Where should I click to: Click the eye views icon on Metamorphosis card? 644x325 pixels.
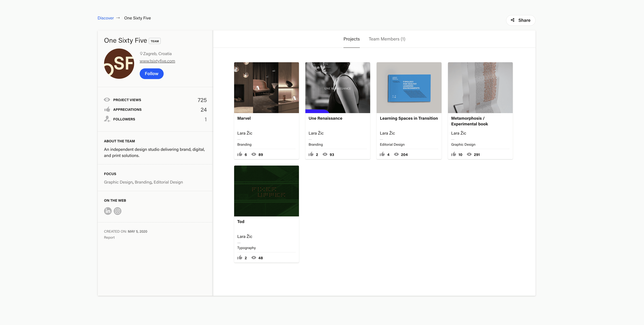tap(469, 154)
